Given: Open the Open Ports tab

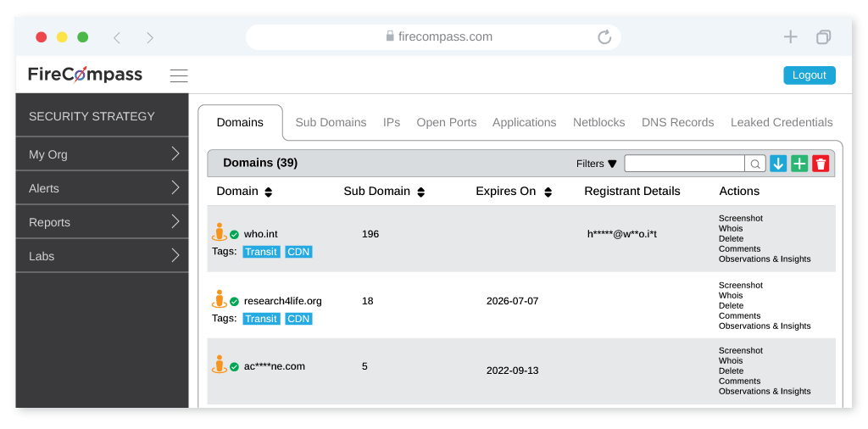Looking at the screenshot, I should 447,122.
